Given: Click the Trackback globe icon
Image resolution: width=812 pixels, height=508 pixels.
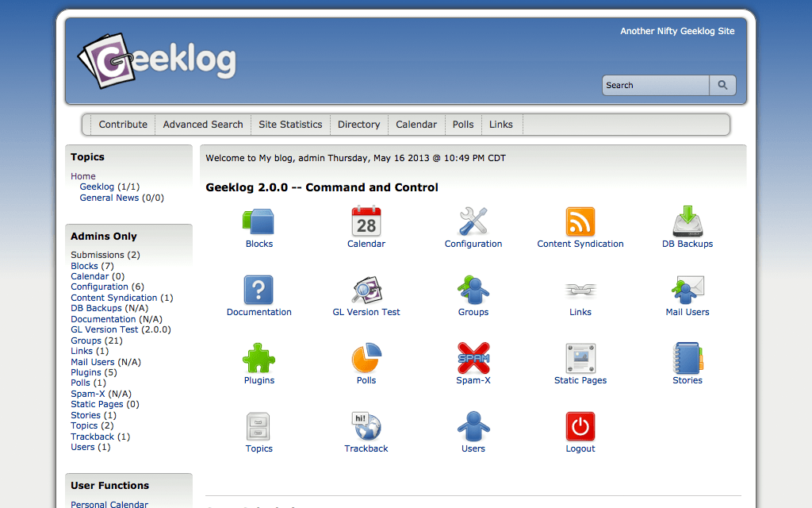Looking at the screenshot, I should point(366,426).
